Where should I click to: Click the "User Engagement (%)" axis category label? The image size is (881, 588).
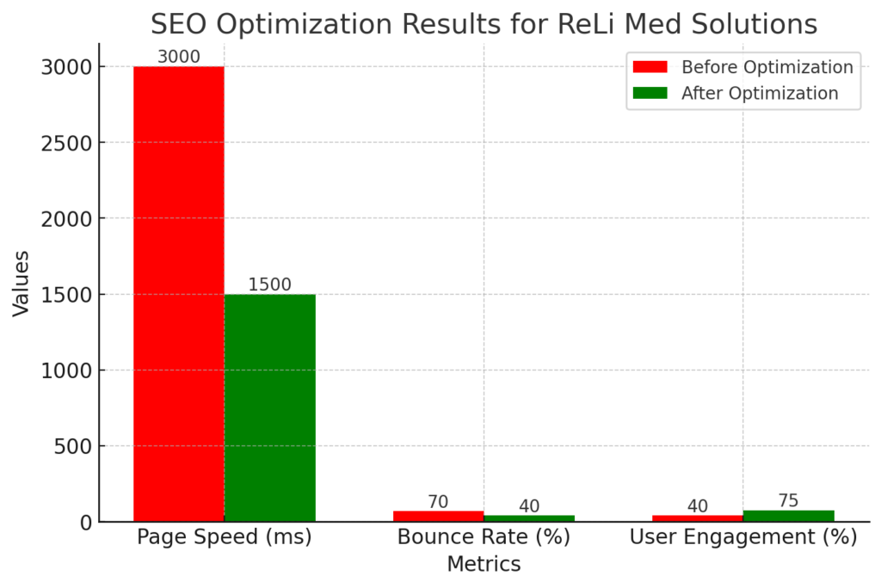(x=743, y=538)
